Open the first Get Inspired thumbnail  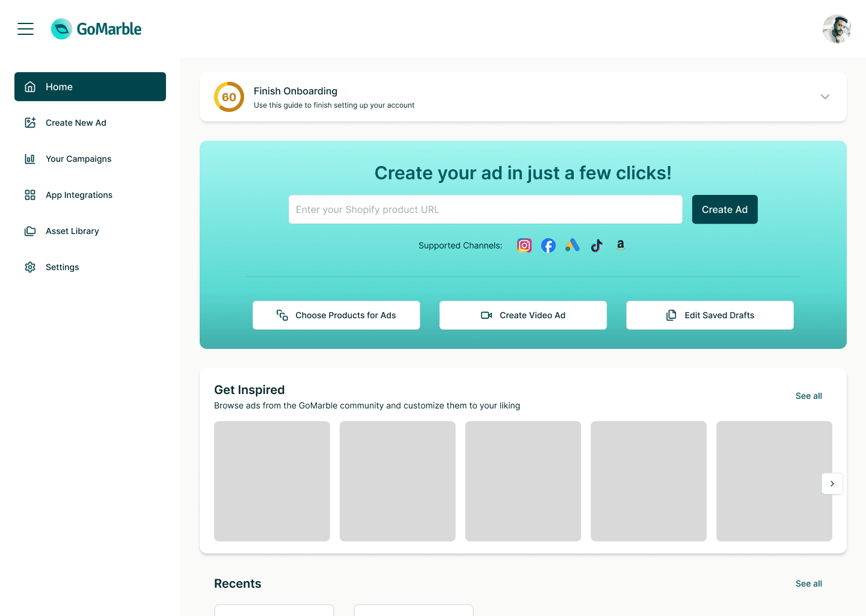[272, 481]
